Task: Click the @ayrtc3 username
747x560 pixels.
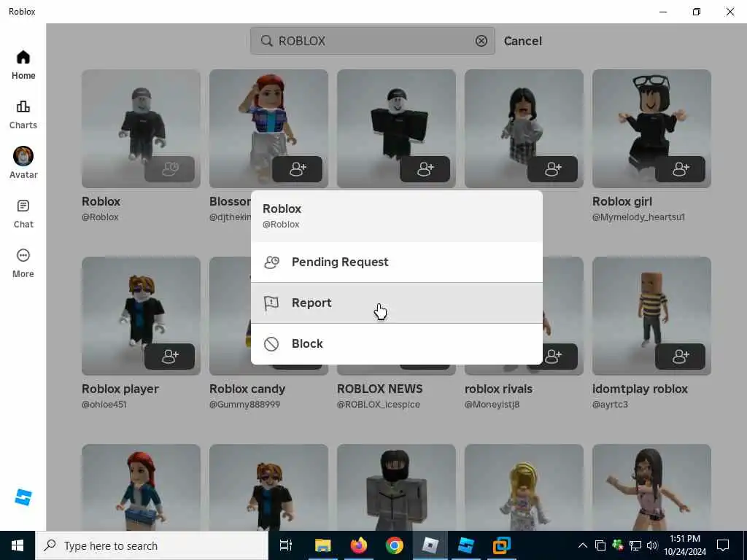Action: click(611, 404)
